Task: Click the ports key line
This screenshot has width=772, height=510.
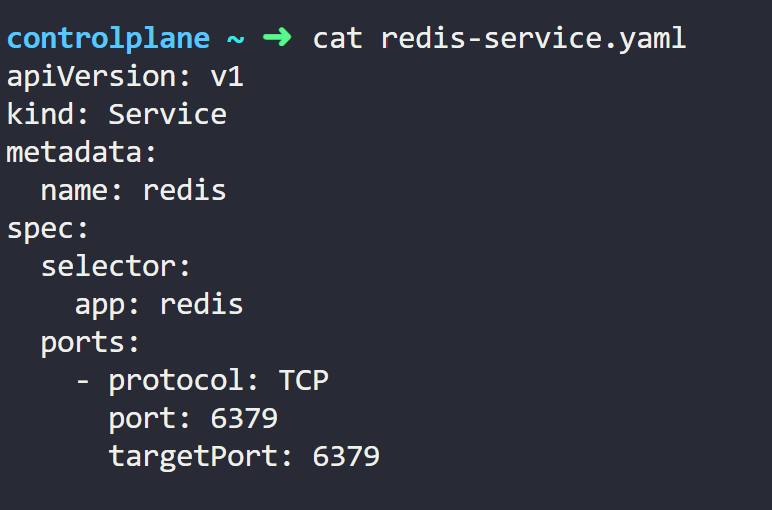Action: tap(90, 343)
